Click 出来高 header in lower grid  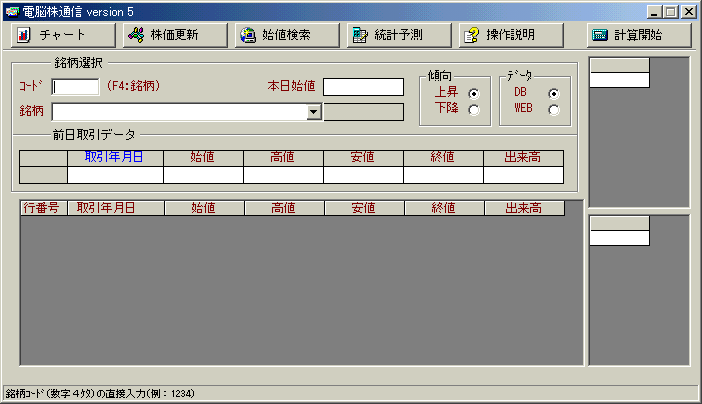click(x=524, y=208)
